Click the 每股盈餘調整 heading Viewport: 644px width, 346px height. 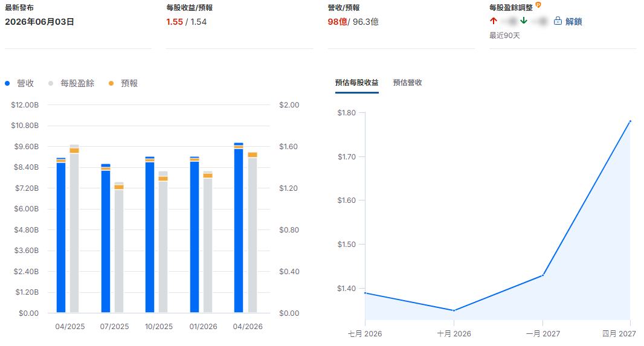point(511,7)
